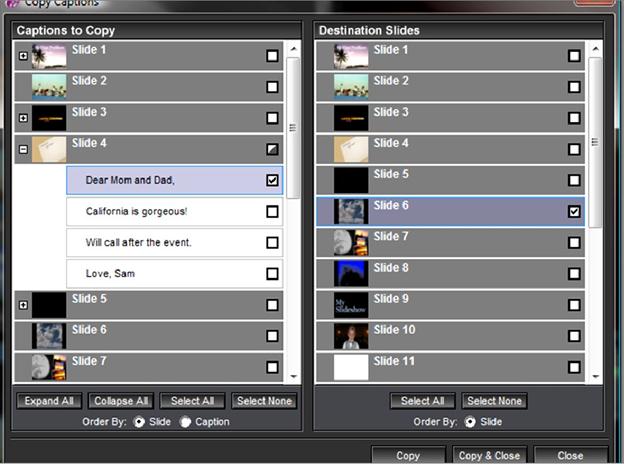Check Slide 10 in Destination Slides
The height and width of the screenshot is (464, 624).
pyautogui.click(x=574, y=336)
